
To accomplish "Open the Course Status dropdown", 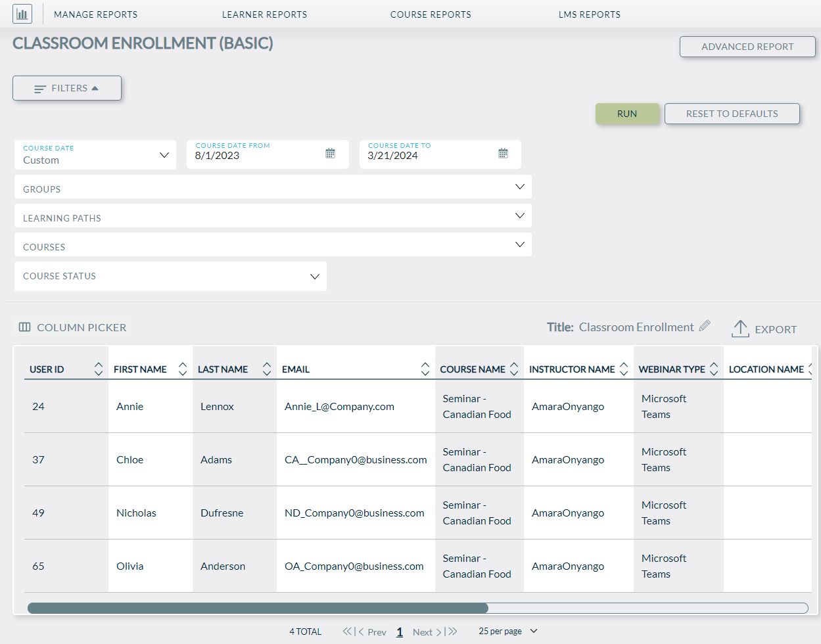I will [314, 276].
